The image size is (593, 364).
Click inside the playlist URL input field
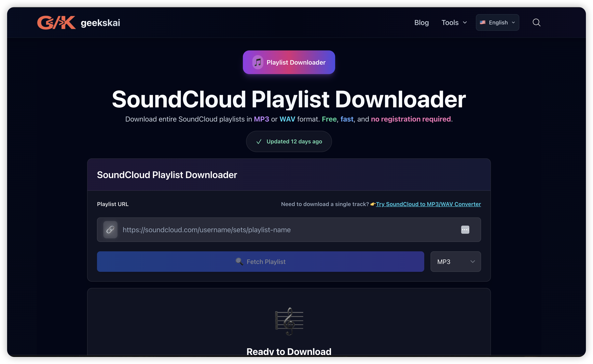tap(265, 230)
